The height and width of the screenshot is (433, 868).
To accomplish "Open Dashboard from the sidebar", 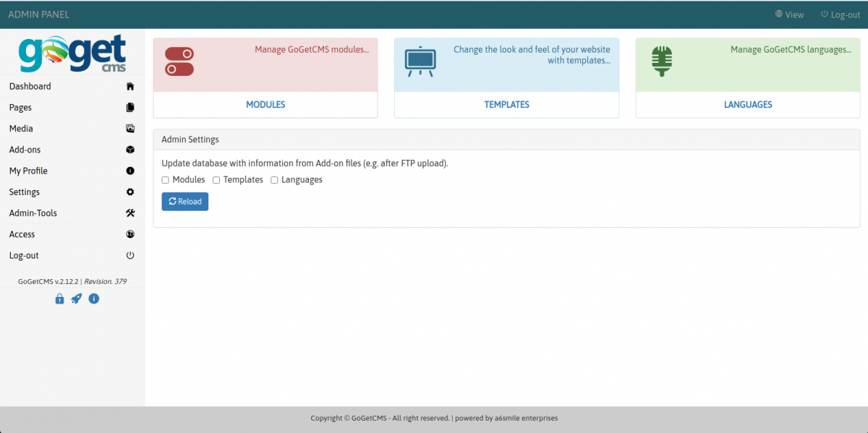I will (x=30, y=86).
